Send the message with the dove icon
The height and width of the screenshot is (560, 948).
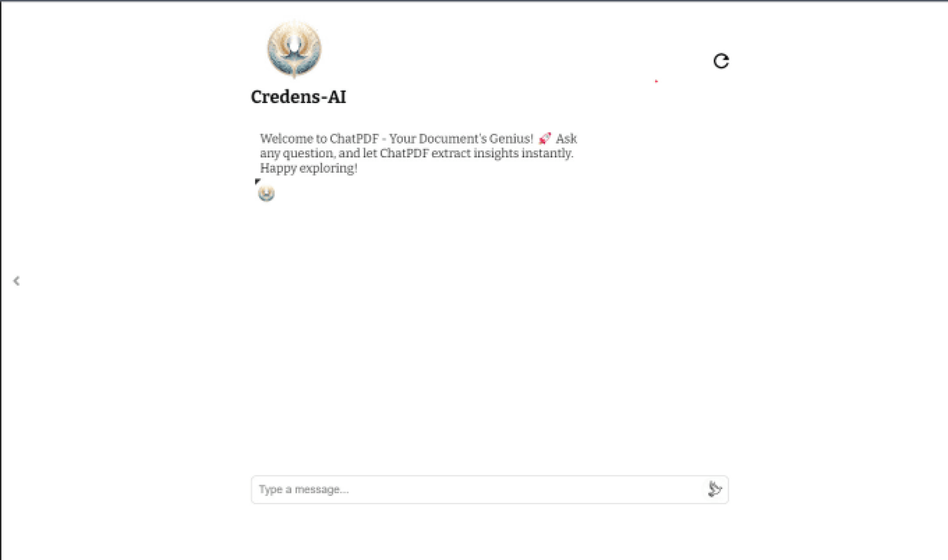click(x=714, y=489)
